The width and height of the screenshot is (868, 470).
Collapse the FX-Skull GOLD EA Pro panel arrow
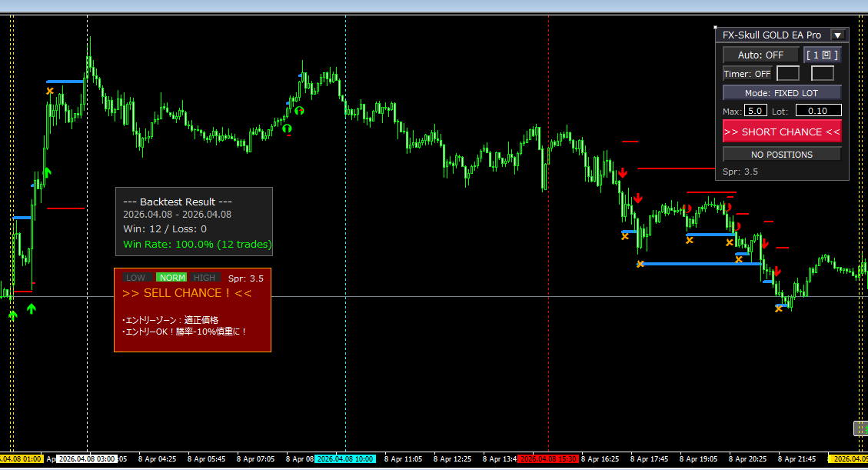point(838,35)
